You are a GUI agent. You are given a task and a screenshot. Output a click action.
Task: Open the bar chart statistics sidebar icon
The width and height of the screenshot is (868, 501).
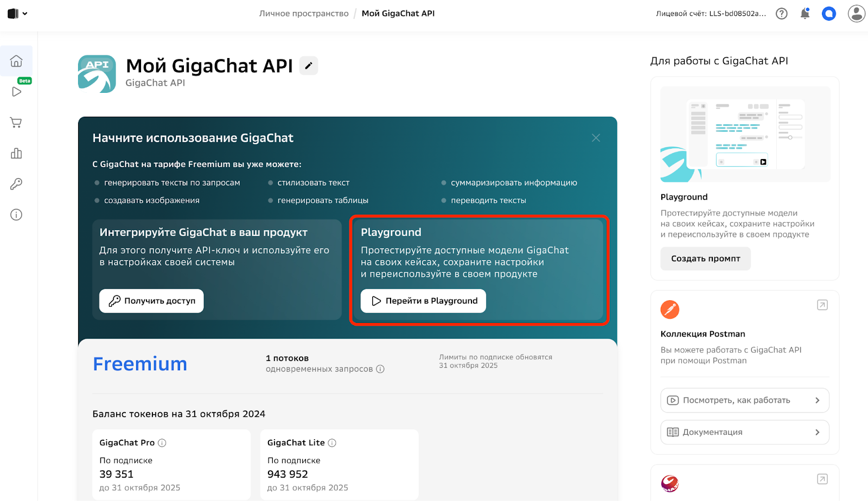click(x=16, y=153)
